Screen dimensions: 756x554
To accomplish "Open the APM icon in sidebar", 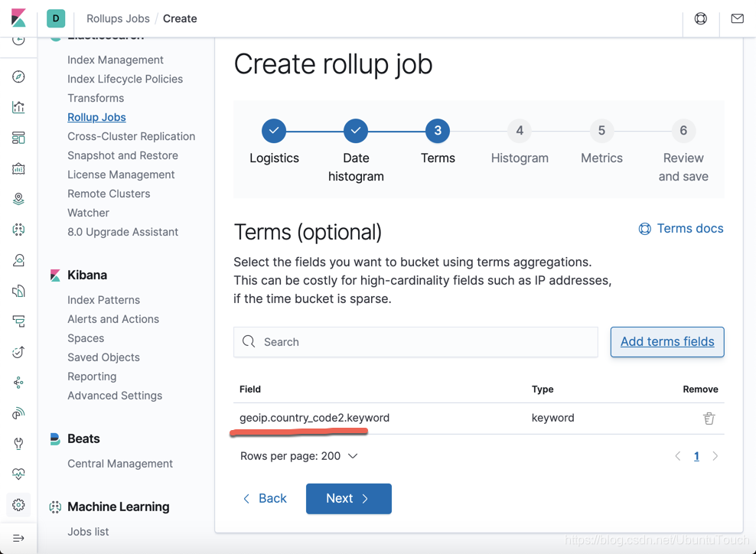I will 18,321.
